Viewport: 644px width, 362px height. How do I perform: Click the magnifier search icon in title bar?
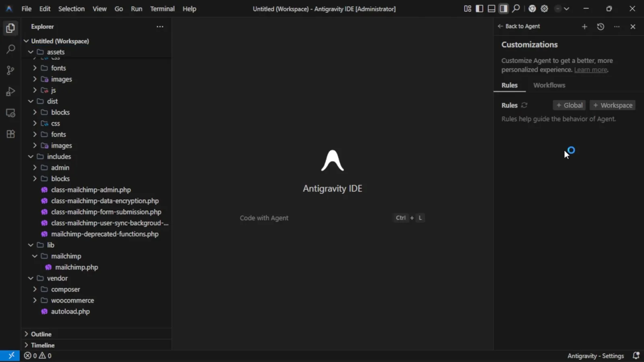point(516,8)
